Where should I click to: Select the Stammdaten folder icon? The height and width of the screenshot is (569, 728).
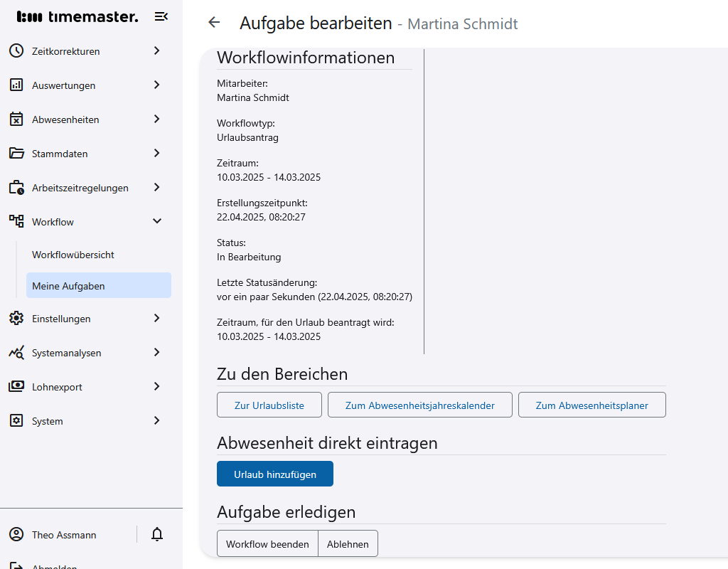point(16,153)
